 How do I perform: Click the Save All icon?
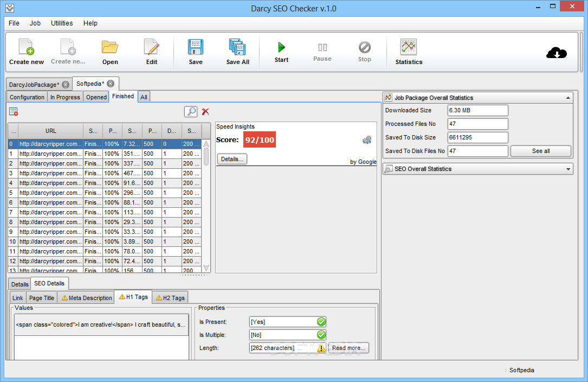pyautogui.click(x=237, y=47)
